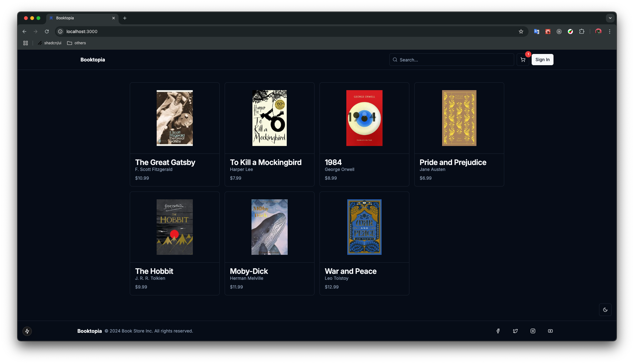
Task: Bookmark page with star icon
Action: pyautogui.click(x=521, y=32)
